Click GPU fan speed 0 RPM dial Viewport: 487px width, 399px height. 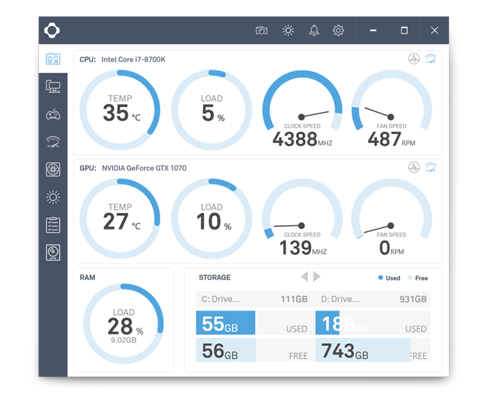392,217
